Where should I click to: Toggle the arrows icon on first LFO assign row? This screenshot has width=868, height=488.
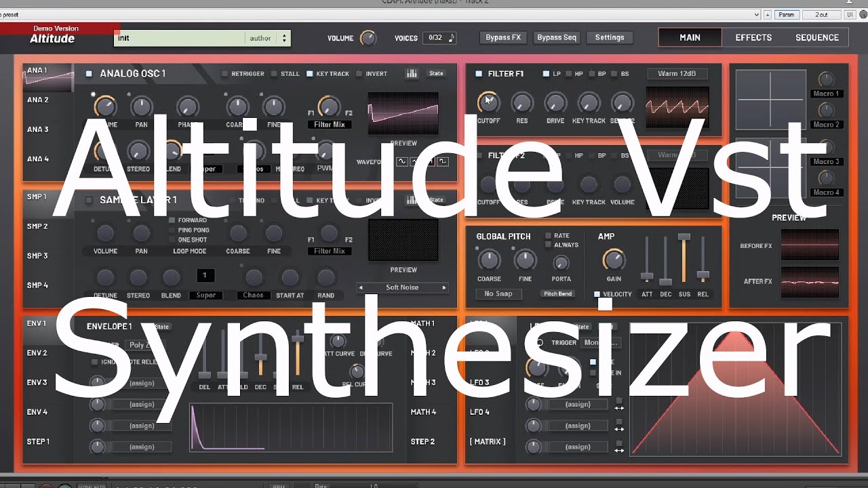(x=618, y=408)
